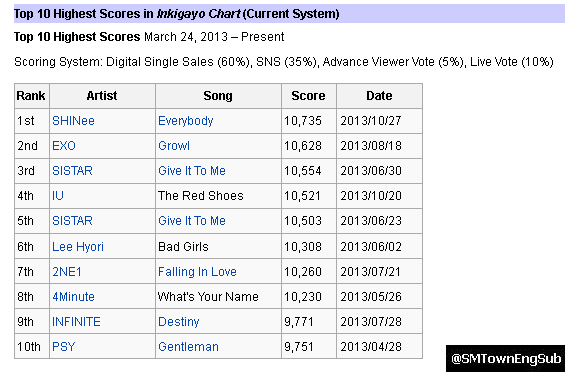Viewport: 565px width, 372px height.
Task: Click the Date column header
Action: 379,96
